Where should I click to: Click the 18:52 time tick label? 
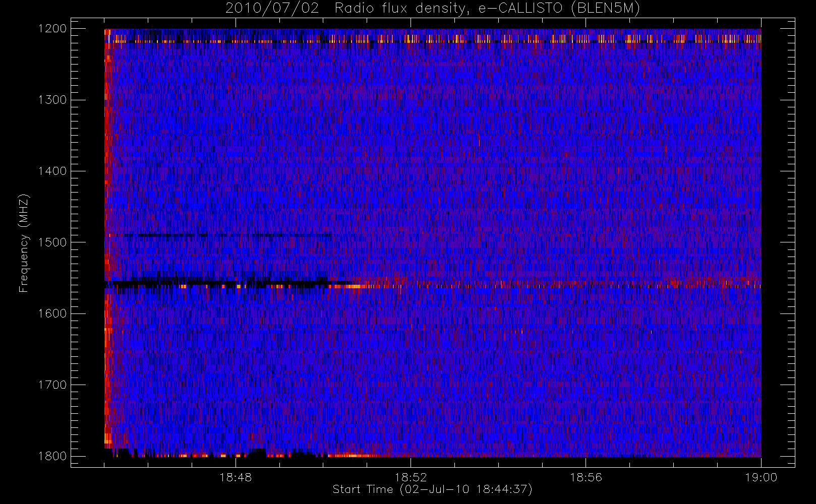pos(411,477)
